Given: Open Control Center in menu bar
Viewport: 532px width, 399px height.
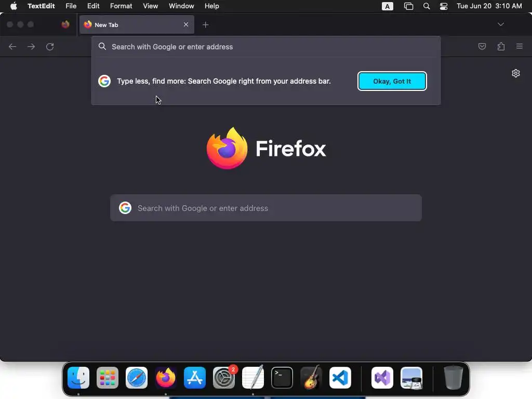Looking at the screenshot, I should pyautogui.click(x=444, y=6).
